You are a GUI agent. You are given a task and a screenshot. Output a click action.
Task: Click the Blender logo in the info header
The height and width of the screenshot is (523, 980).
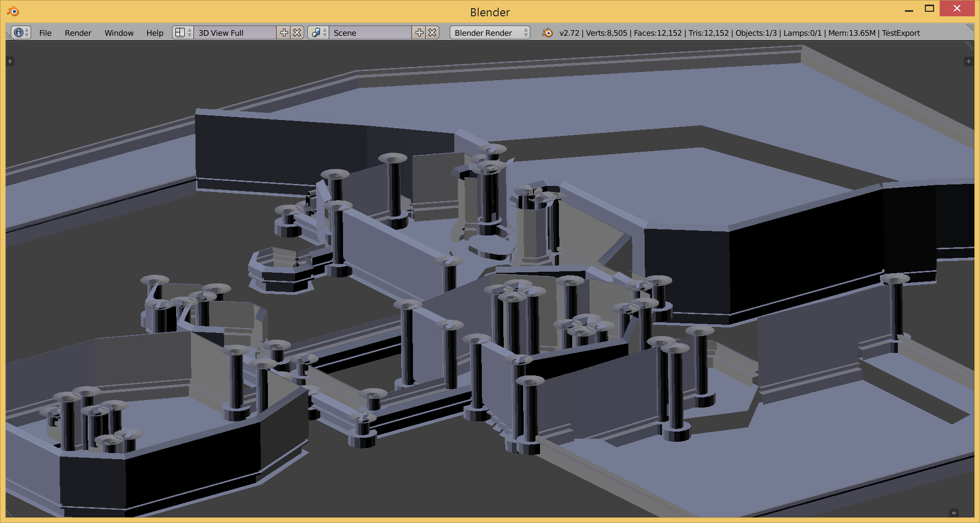click(547, 33)
